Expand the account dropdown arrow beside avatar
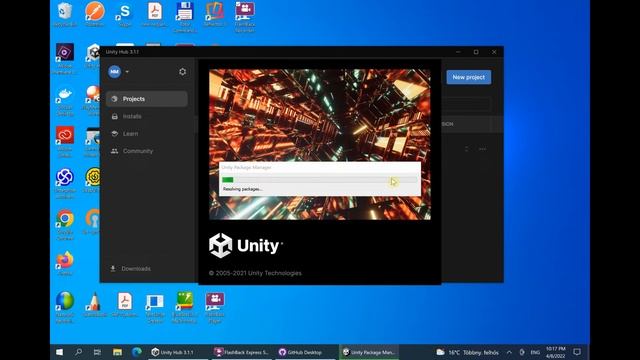Viewport: 640px width, 360px height. 127,72
